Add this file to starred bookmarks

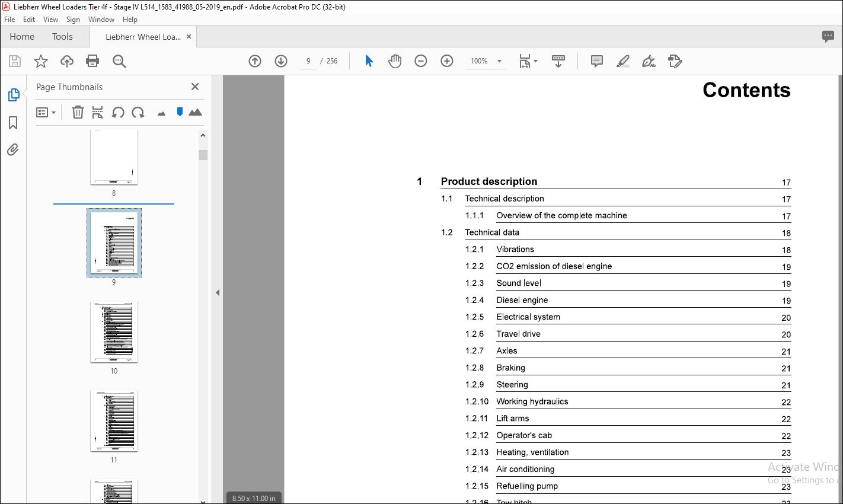tap(41, 61)
